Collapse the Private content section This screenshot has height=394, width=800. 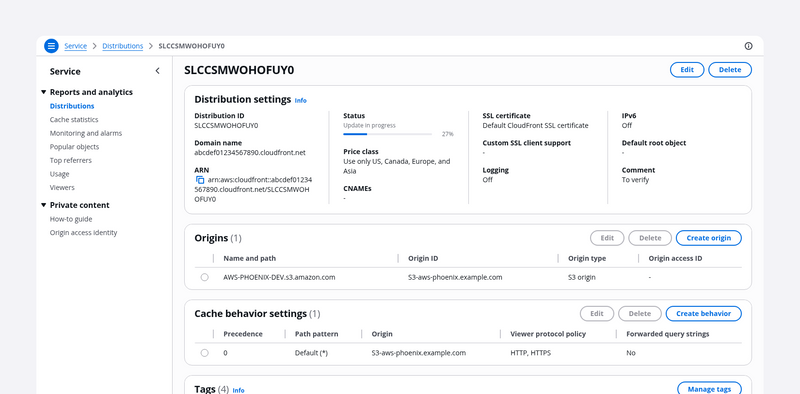tap(43, 205)
